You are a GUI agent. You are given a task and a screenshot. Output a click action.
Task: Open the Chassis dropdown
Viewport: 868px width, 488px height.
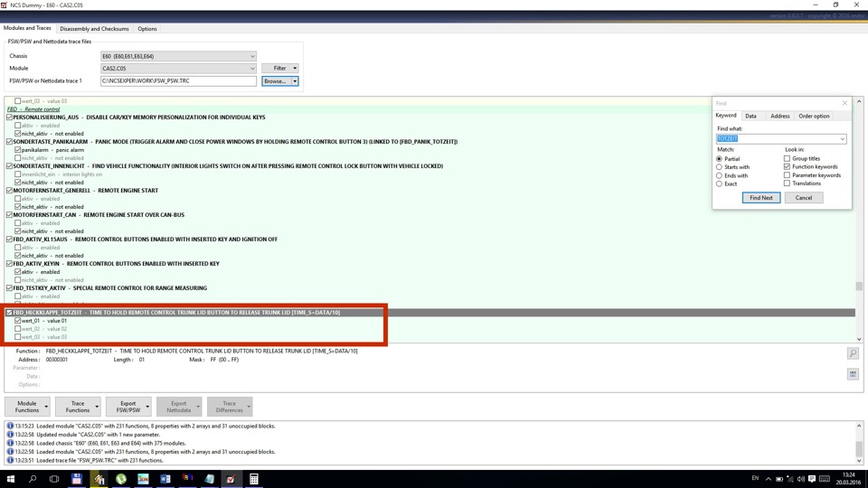pos(252,56)
